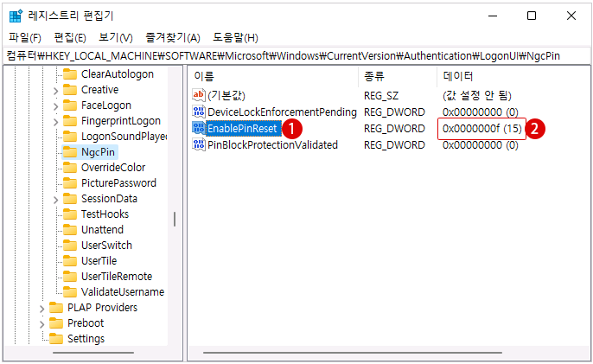The width and height of the screenshot is (593, 364).
Task: Expand the FingerprintLogon key
Action: (55, 122)
